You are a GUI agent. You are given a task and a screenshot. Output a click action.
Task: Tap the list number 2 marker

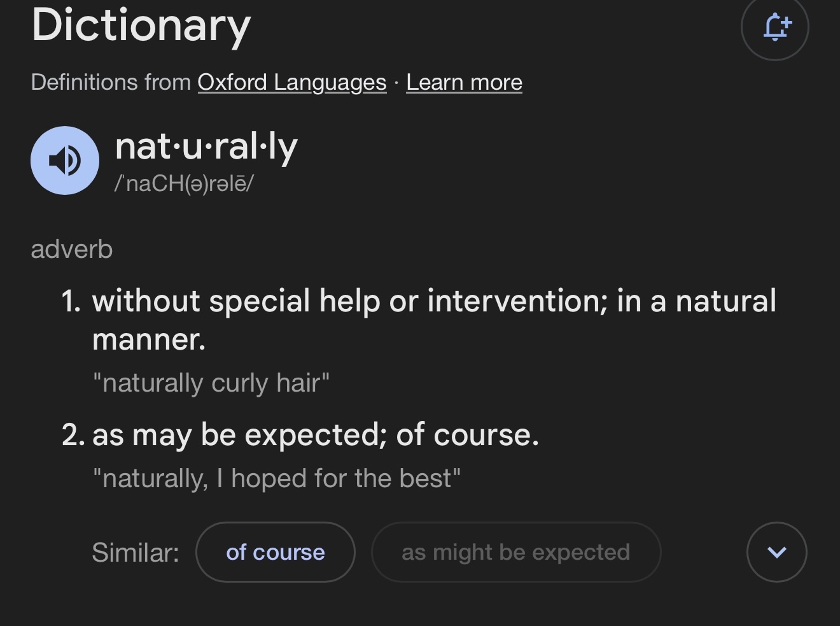(73, 436)
